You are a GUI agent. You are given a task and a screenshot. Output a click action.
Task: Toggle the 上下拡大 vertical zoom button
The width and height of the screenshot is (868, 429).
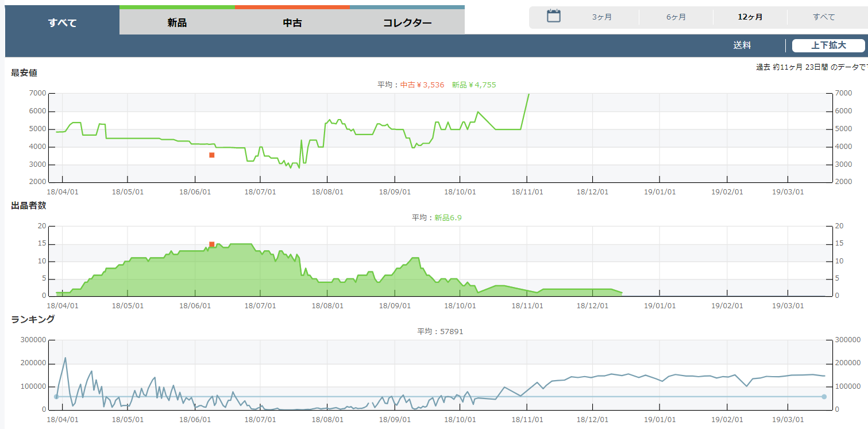(x=828, y=45)
